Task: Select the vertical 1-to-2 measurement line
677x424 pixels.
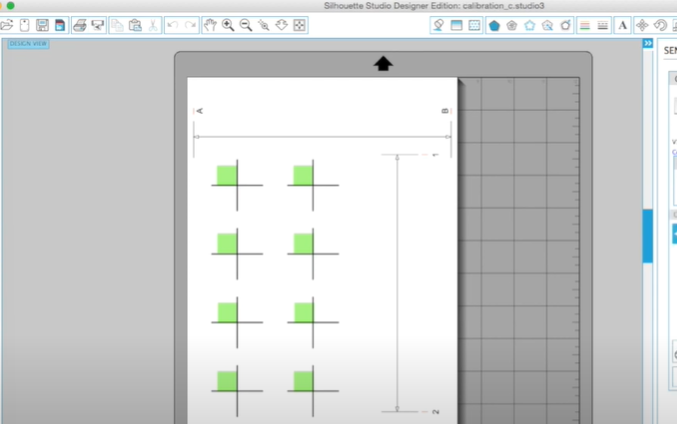Action: (397, 283)
